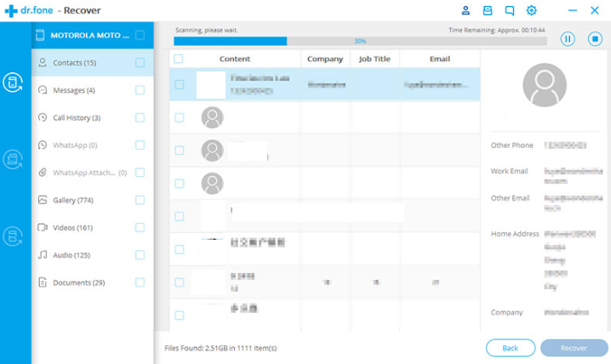Enable the Gallery (774) checkbox
Screen dimensions: 611x364
[x=140, y=200]
